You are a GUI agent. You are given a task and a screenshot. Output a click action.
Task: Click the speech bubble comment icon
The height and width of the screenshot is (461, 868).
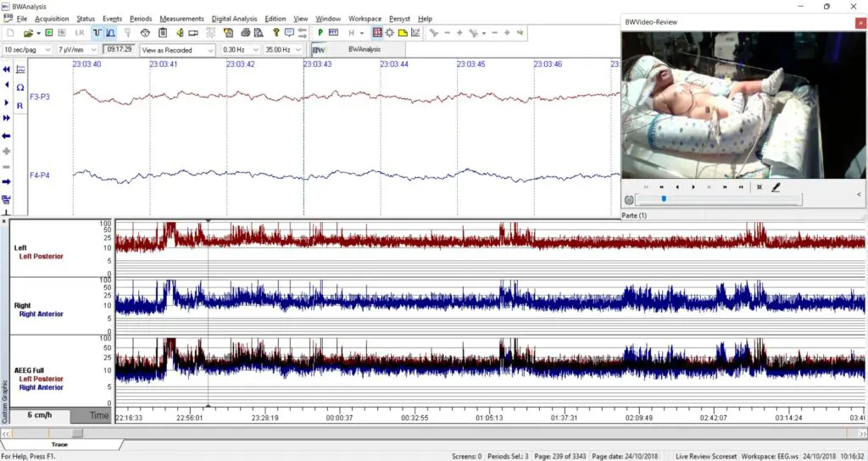click(289, 33)
